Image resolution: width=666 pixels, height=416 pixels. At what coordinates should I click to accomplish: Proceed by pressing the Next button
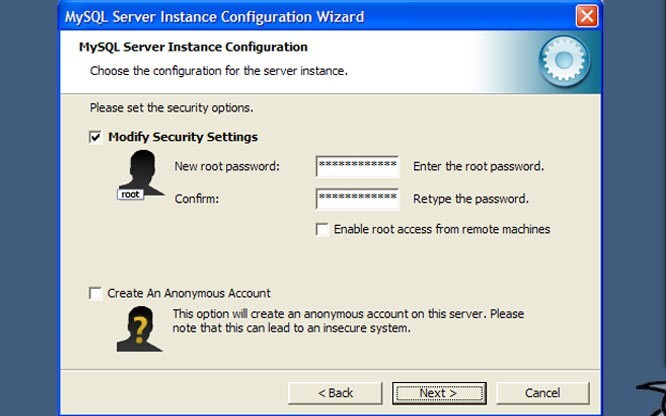[438, 393]
